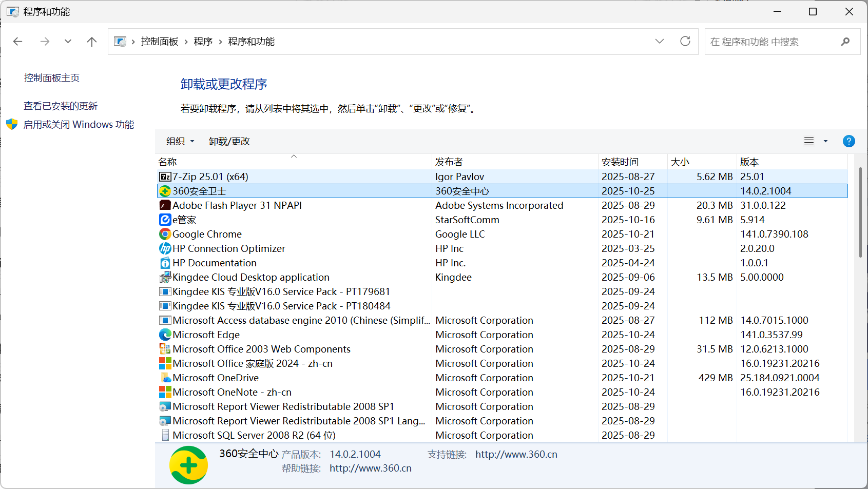Click the 112 MB size cell

(x=716, y=321)
